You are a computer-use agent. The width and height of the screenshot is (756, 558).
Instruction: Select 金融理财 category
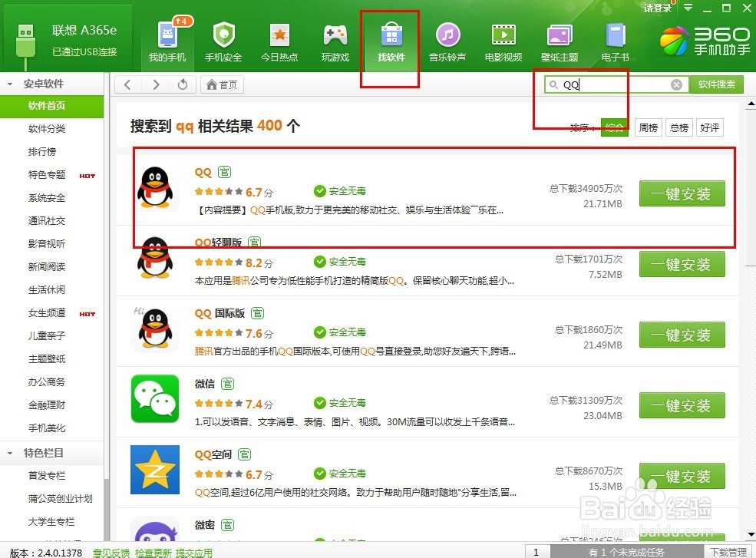47,405
